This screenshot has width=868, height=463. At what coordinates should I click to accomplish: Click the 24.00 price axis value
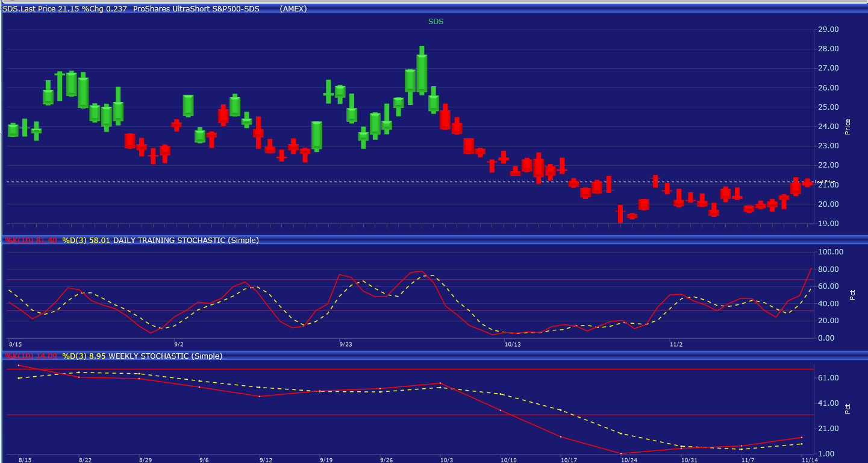[828, 127]
